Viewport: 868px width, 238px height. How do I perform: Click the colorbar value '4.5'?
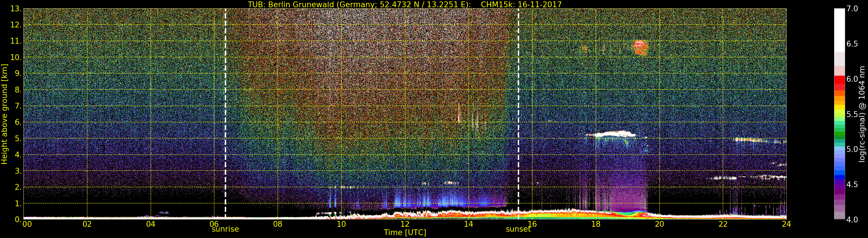(x=852, y=185)
